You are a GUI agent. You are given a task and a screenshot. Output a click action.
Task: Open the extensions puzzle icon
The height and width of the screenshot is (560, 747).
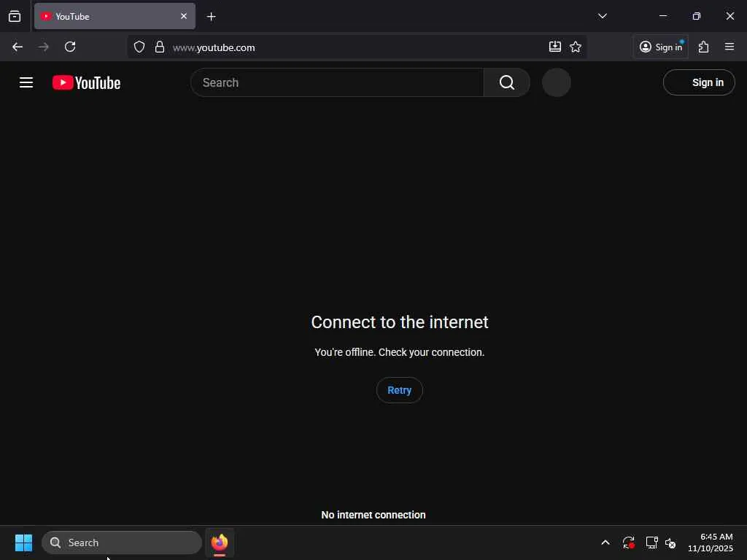703,47
